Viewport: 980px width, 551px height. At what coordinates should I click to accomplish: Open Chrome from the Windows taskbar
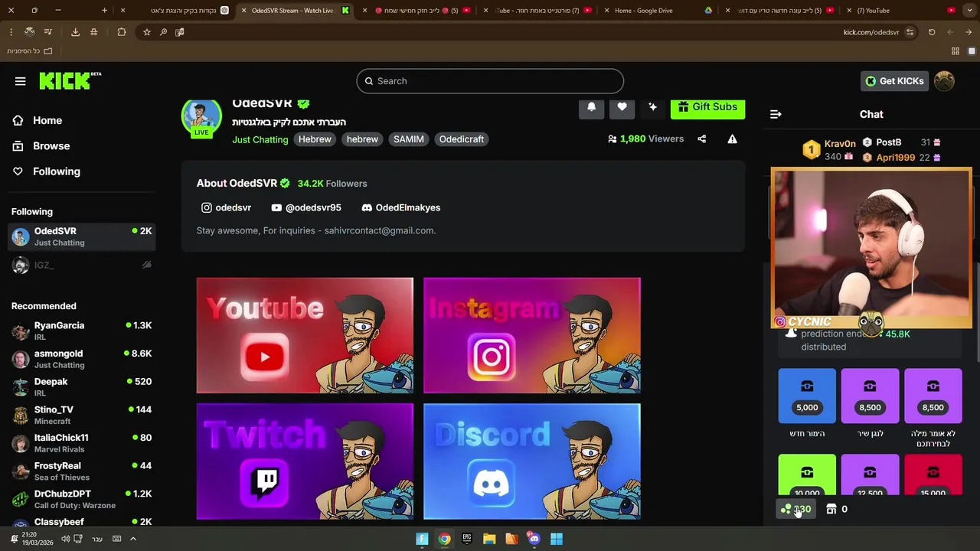tap(444, 539)
